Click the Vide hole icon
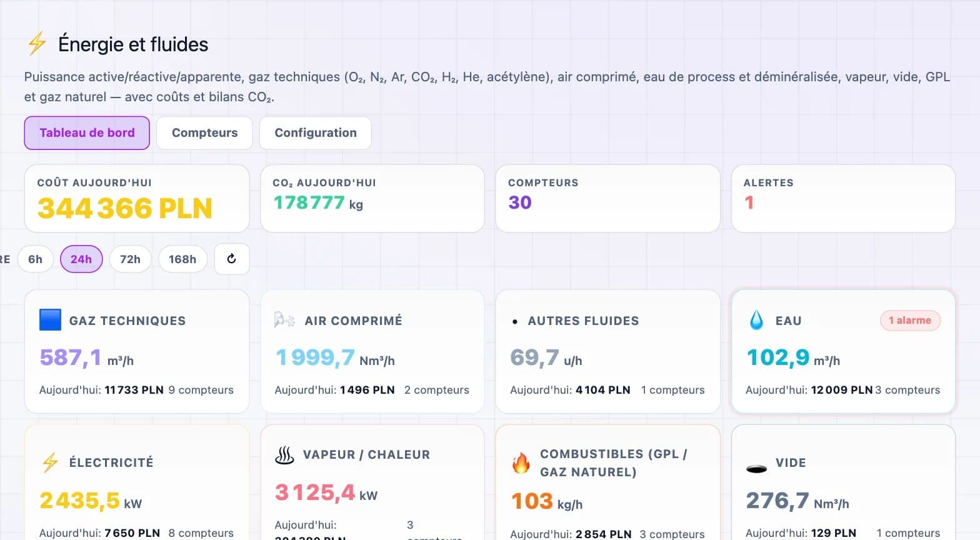The image size is (980, 540). pyautogui.click(x=756, y=468)
